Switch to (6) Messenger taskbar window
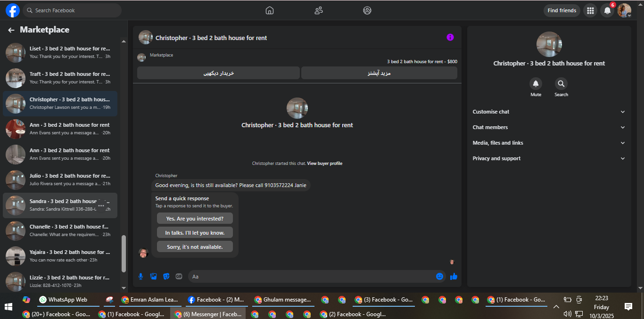644x319 pixels. [208, 314]
